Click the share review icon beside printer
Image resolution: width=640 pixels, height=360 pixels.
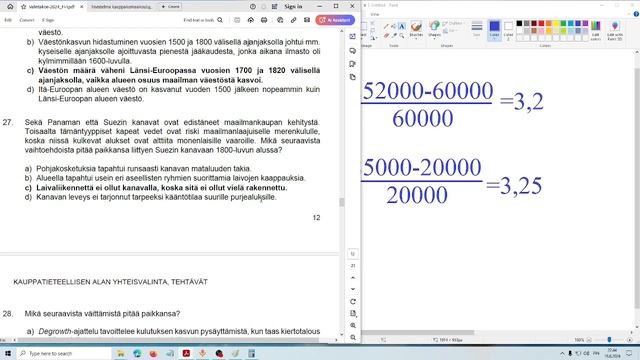pyautogui.click(x=280, y=20)
